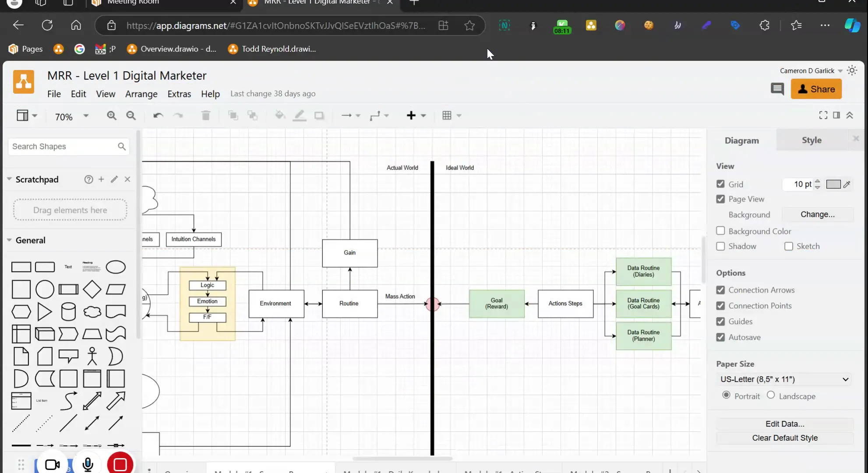Click the Shadow toolbar icon
Viewport: 868px width, 473px height.
coord(319,116)
